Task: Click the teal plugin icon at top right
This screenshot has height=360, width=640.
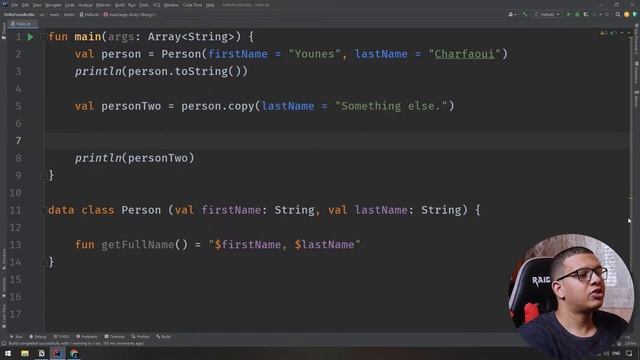Action: (x=635, y=14)
